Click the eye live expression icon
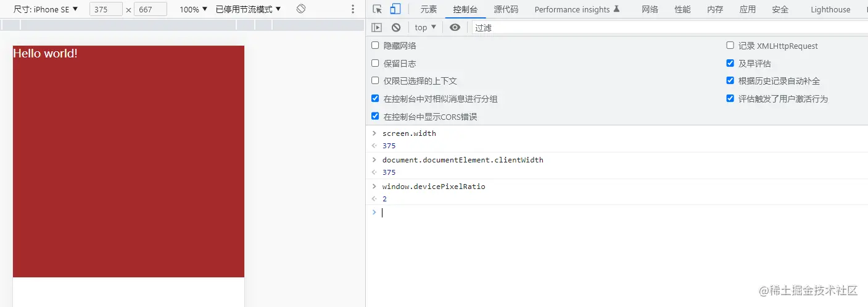Viewport: 868px width, 307px height. coord(455,27)
